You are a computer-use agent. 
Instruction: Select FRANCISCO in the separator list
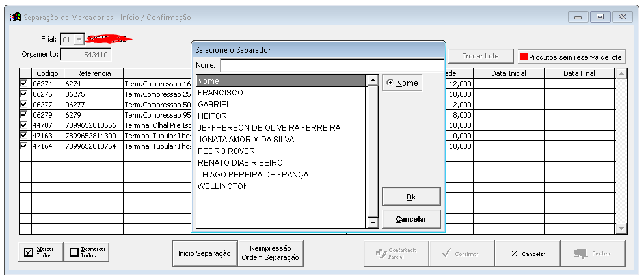(x=221, y=93)
